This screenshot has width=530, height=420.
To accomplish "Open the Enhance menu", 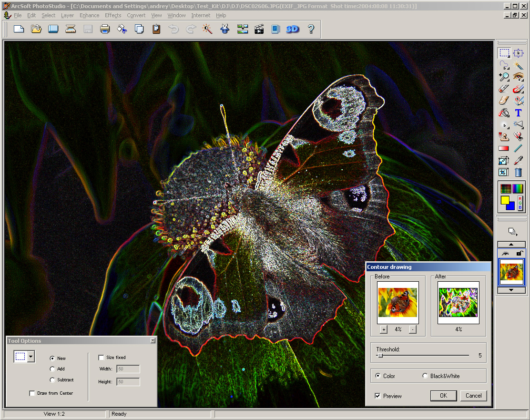I will (x=89, y=15).
